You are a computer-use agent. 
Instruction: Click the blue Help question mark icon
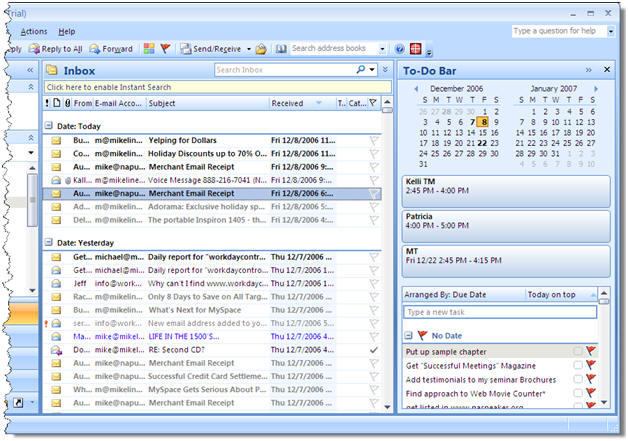pos(400,48)
